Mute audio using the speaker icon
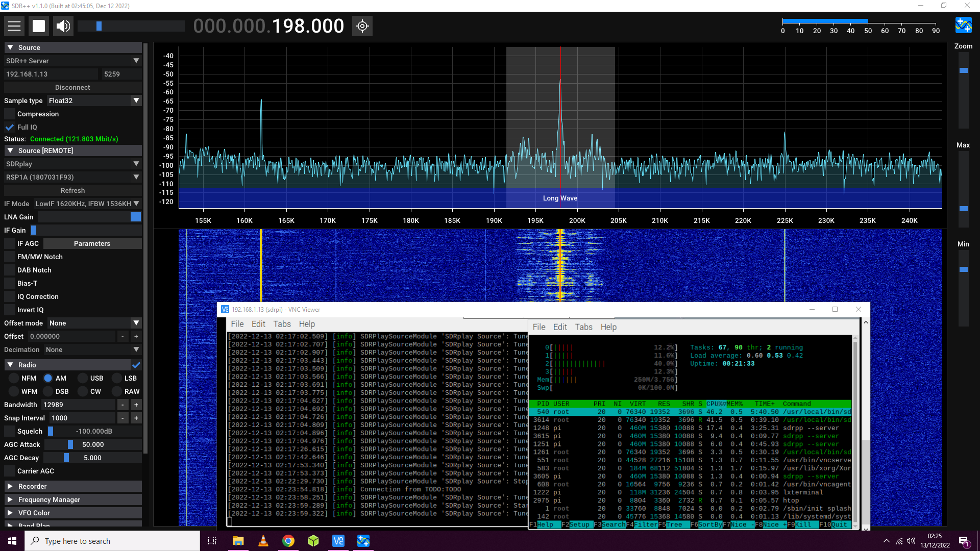Viewport: 980px width, 551px height. click(63, 26)
